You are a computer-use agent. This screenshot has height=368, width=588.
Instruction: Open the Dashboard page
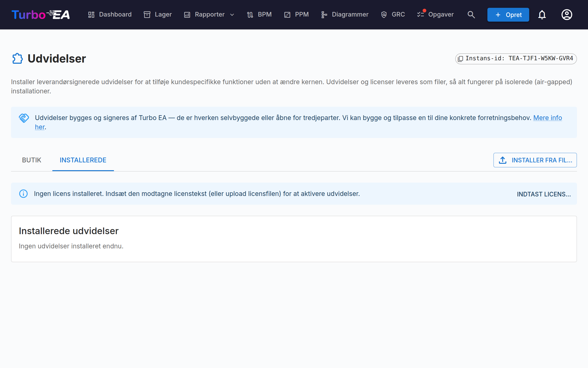(110, 14)
